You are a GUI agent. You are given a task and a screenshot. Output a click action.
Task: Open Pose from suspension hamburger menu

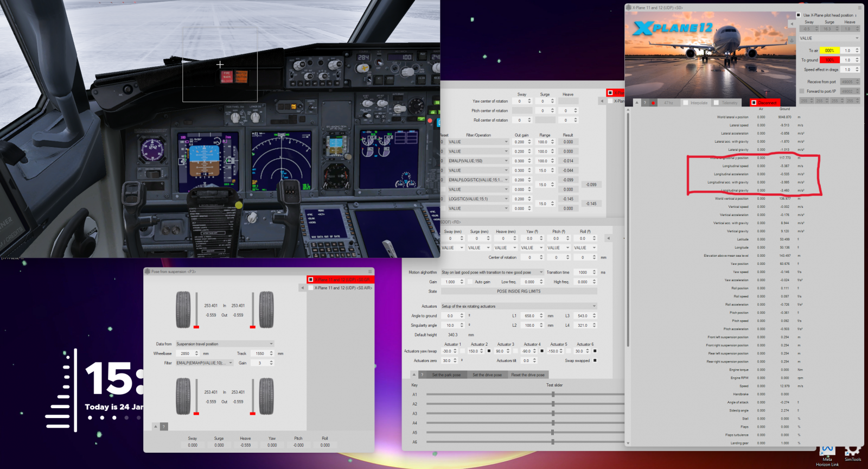[370, 271]
